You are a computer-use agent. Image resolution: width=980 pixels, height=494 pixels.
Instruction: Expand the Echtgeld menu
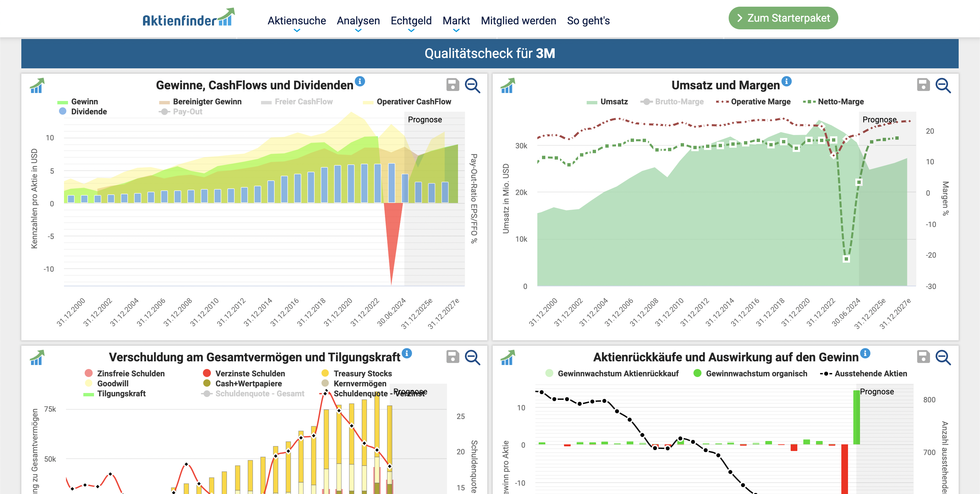tap(411, 21)
